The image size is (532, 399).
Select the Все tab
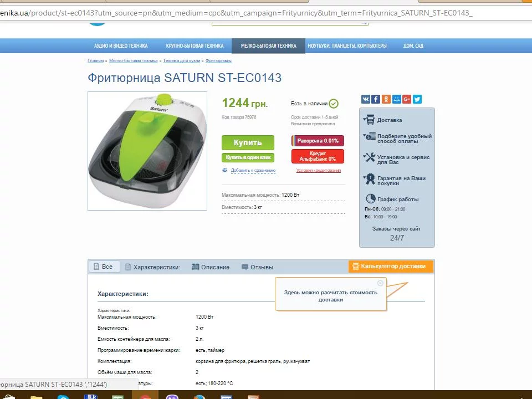(104, 267)
